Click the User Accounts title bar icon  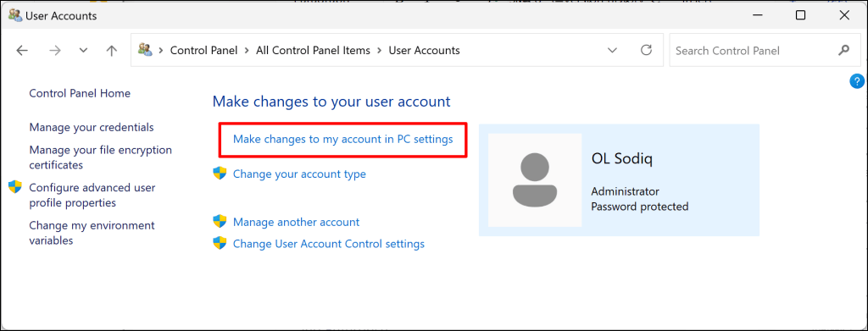(15, 15)
